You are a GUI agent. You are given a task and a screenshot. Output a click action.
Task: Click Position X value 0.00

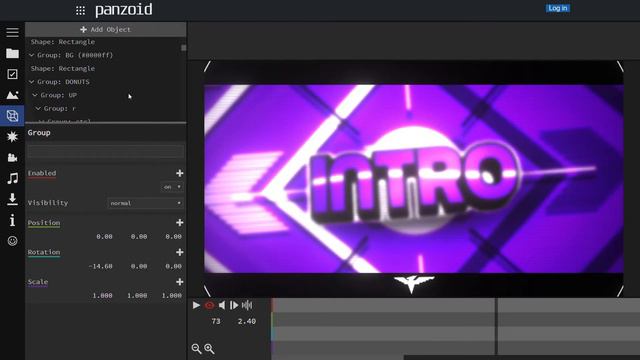coord(104,236)
